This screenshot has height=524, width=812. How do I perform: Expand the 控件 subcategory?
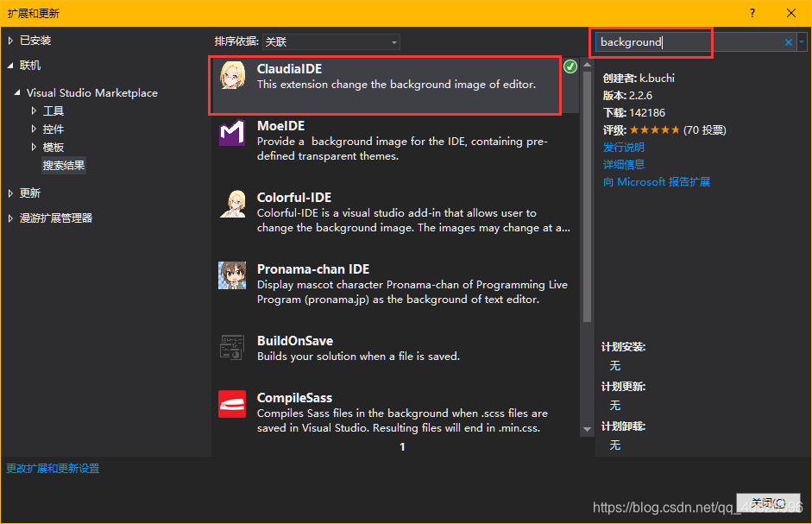[x=34, y=129]
